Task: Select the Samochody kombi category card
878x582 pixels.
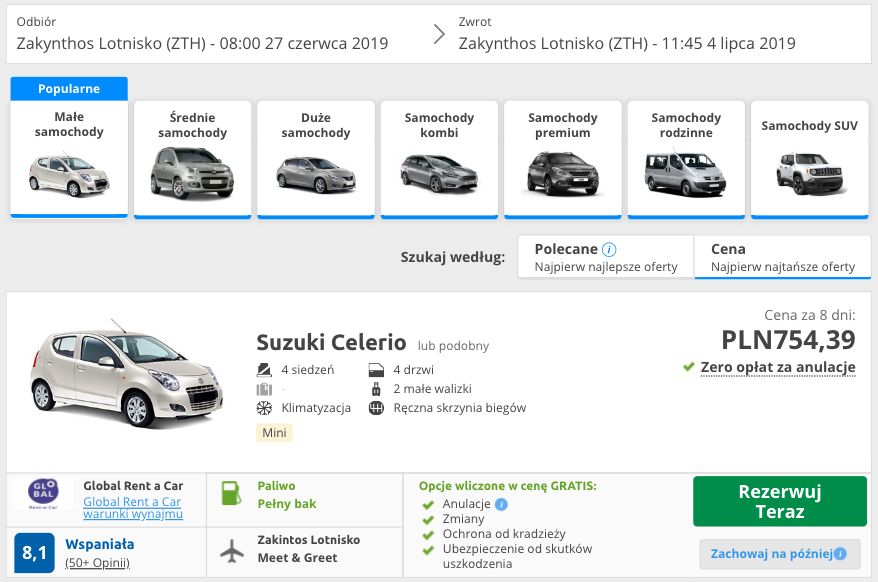Action: [x=439, y=159]
